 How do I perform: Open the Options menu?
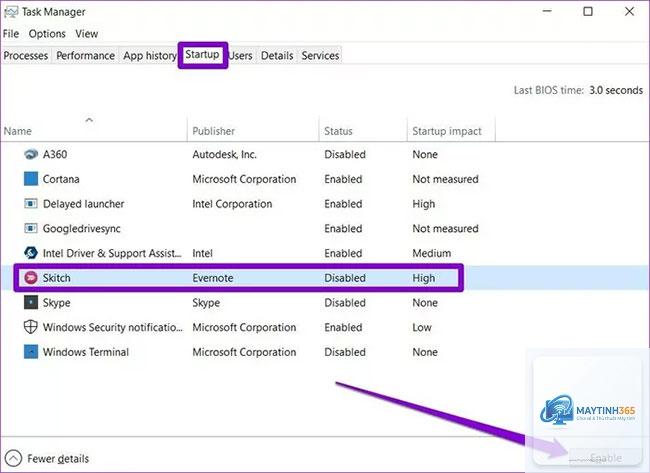47,34
